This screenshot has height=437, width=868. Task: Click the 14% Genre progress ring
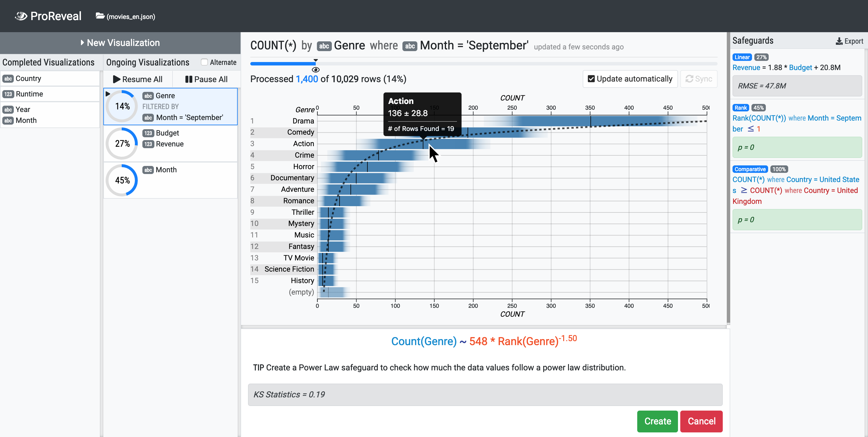[x=122, y=106]
